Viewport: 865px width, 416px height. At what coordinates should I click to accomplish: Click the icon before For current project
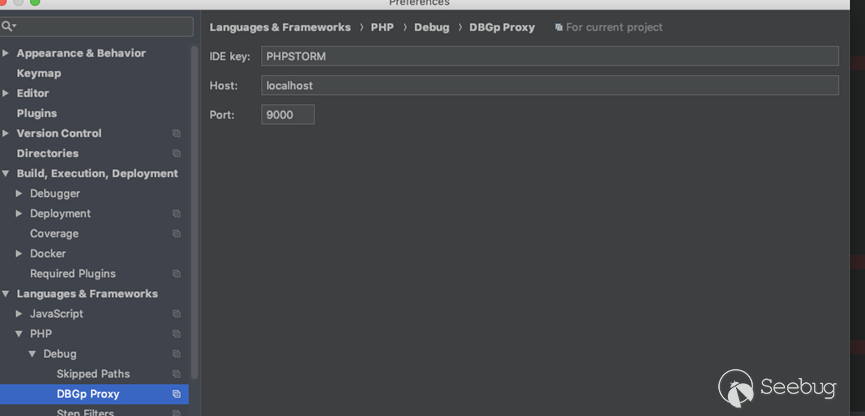coord(558,27)
